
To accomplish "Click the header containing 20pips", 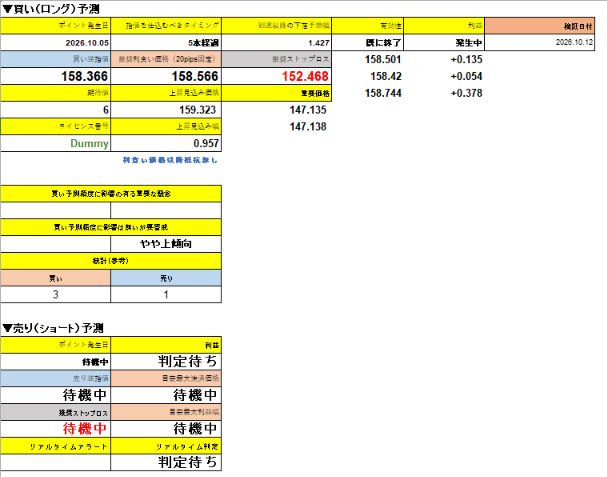I will 166,59.
